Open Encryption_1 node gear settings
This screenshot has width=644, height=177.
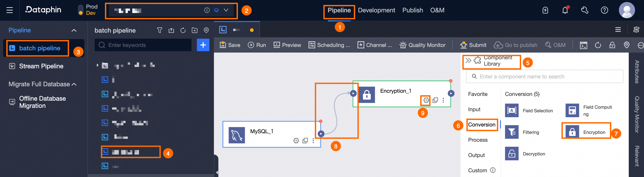coord(426,100)
